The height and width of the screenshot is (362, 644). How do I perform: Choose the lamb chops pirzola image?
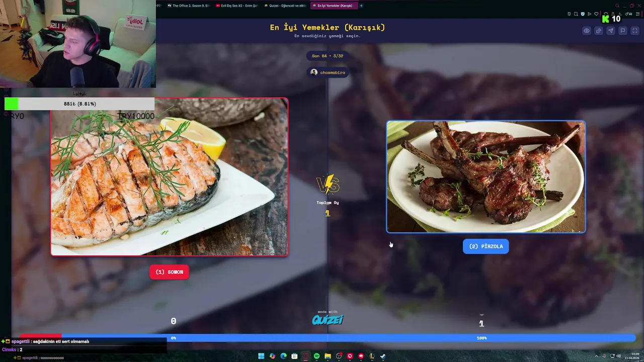pyautogui.click(x=486, y=176)
